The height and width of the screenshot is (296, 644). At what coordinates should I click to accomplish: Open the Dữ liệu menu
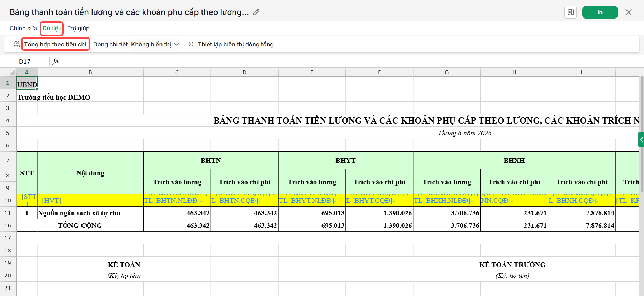coord(52,28)
